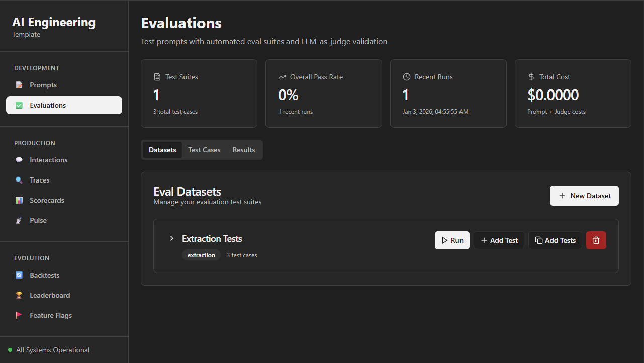This screenshot has height=363, width=644.
Task: Open Backtests using the sidebar icon
Action: [x=19, y=275]
